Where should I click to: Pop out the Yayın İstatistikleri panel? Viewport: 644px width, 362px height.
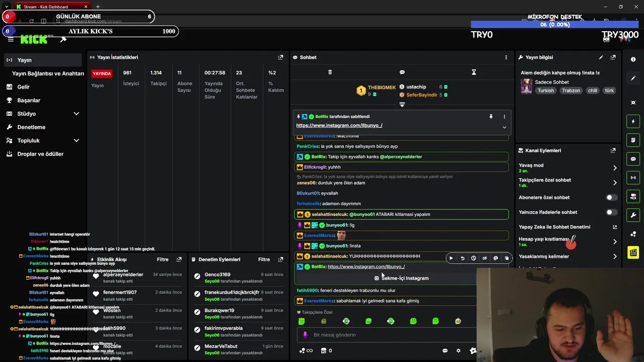tap(281, 57)
